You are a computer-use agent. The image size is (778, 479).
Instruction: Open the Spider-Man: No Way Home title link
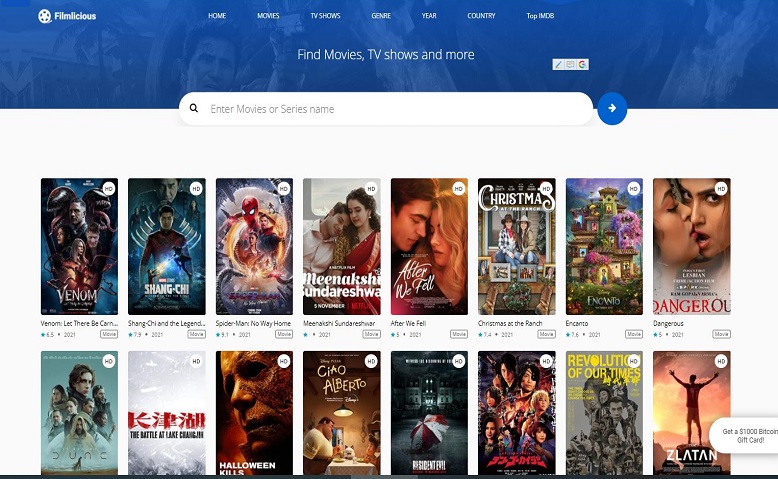click(x=252, y=323)
